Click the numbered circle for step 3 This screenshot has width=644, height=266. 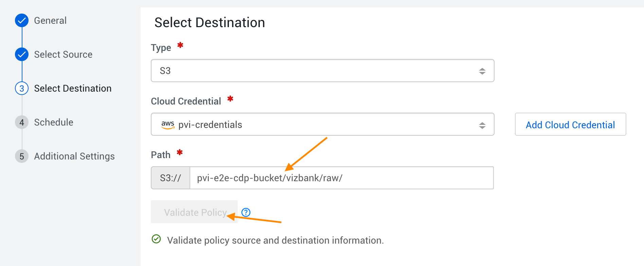coord(21,88)
